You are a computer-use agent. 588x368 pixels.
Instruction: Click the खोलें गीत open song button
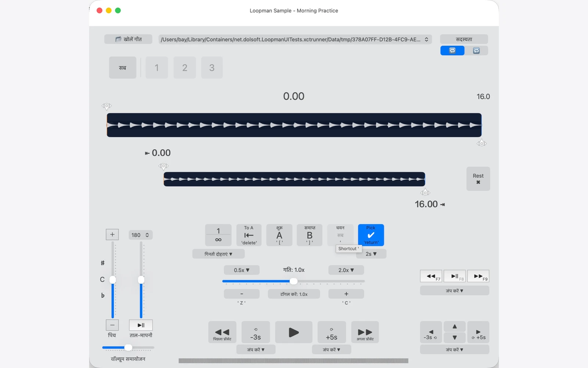pyautogui.click(x=128, y=39)
